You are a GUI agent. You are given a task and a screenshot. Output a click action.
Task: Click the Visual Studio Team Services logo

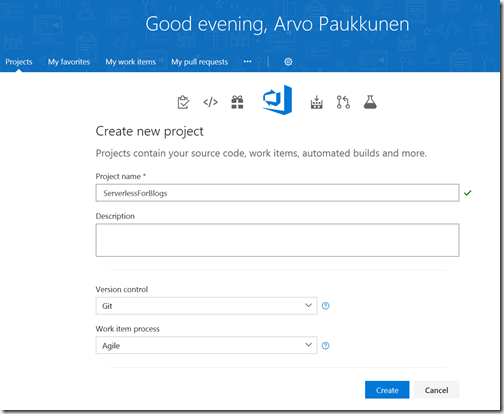[277, 100]
